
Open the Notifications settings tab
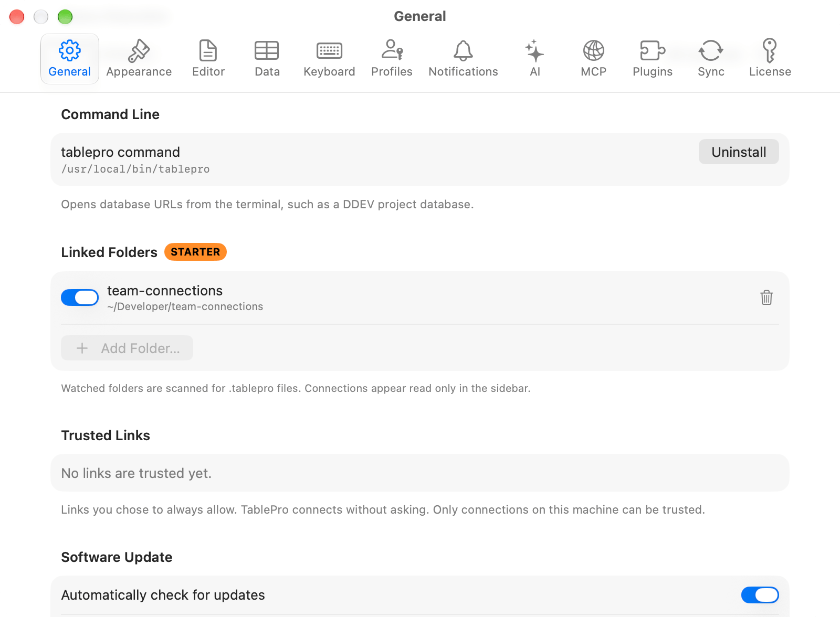463,58
